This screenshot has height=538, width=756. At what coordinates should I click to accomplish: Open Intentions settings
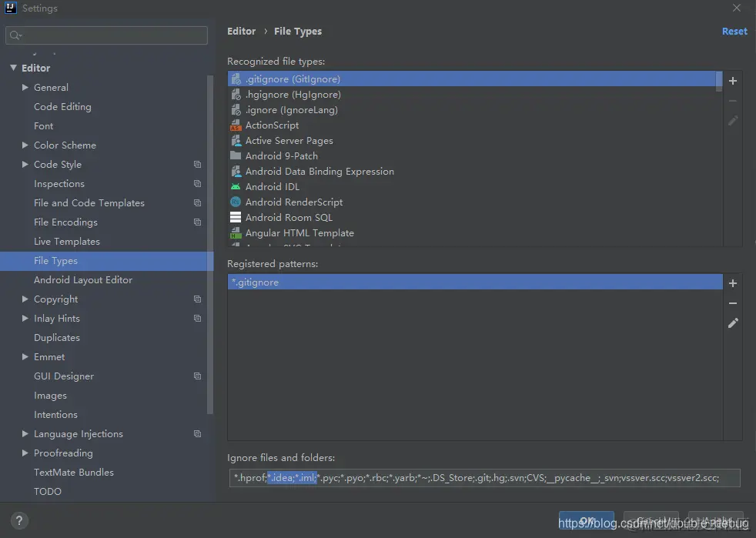coord(55,415)
